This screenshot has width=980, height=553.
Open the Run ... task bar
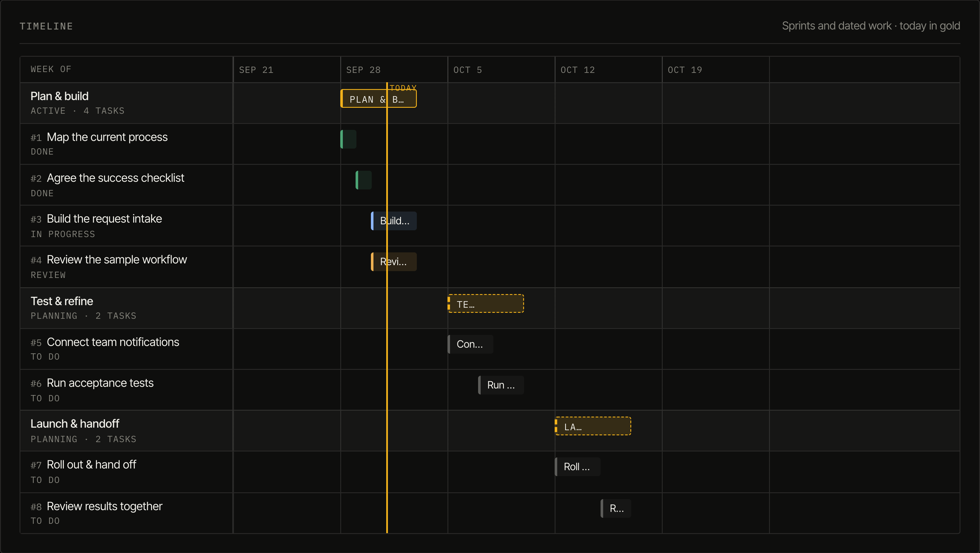point(501,385)
